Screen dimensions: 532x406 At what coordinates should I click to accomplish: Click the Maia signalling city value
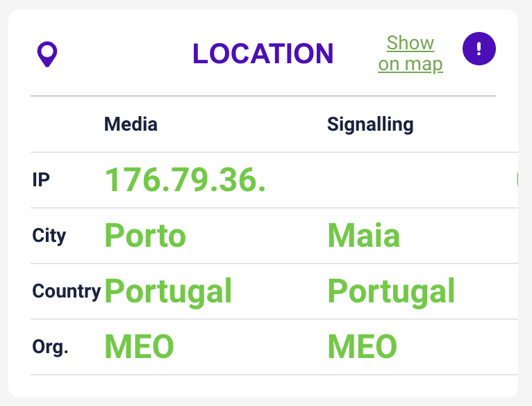click(364, 235)
